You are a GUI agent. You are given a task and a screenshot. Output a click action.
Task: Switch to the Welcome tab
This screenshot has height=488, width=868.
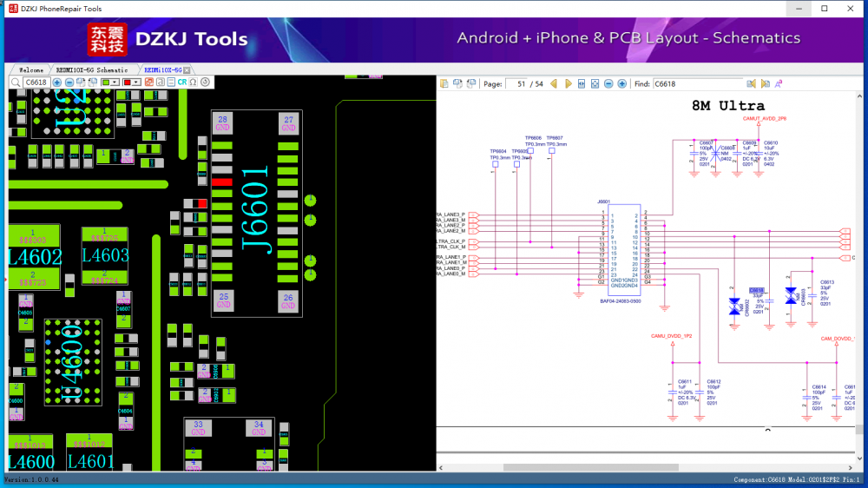(31, 70)
